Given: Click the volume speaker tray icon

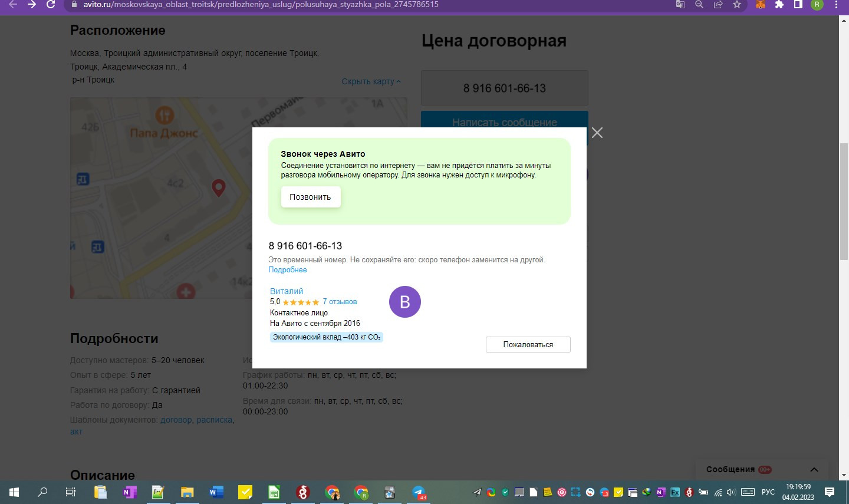Looking at the screenshot, I should coord(731,492).
